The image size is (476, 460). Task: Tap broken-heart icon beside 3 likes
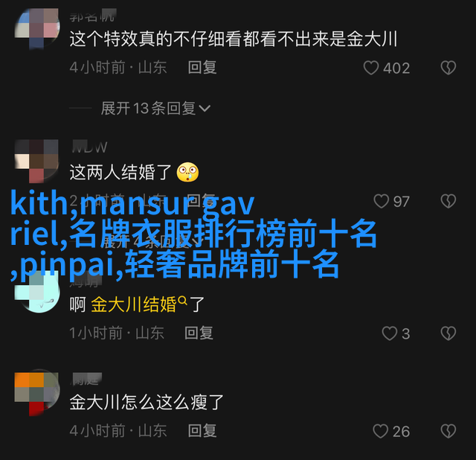tap(448, 333)
